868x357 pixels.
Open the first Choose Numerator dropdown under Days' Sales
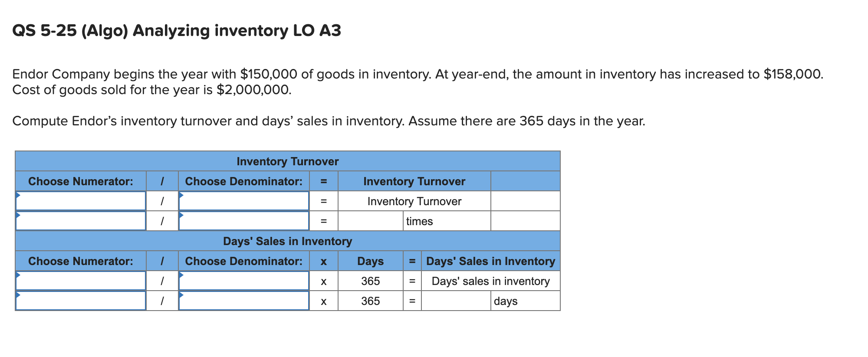coord(80,281)
